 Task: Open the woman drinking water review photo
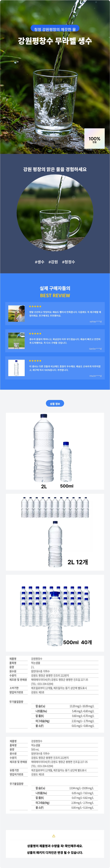tap(16, 313)
